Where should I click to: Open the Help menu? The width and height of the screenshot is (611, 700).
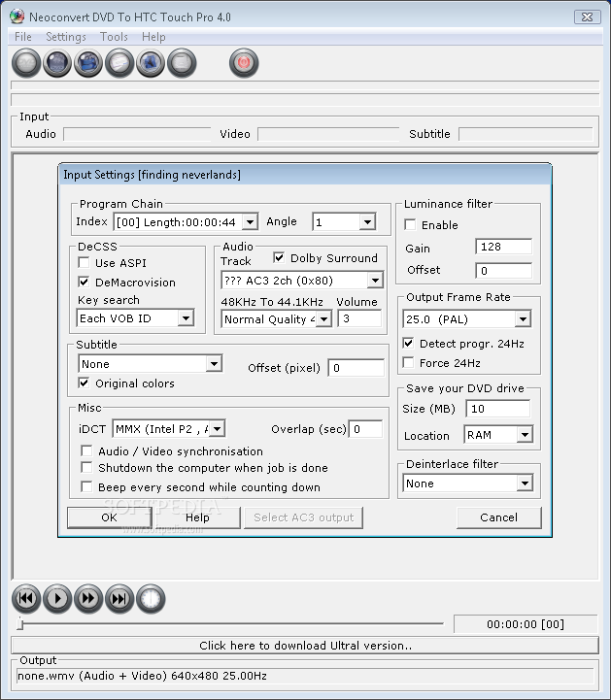click(x=153, y=37)
